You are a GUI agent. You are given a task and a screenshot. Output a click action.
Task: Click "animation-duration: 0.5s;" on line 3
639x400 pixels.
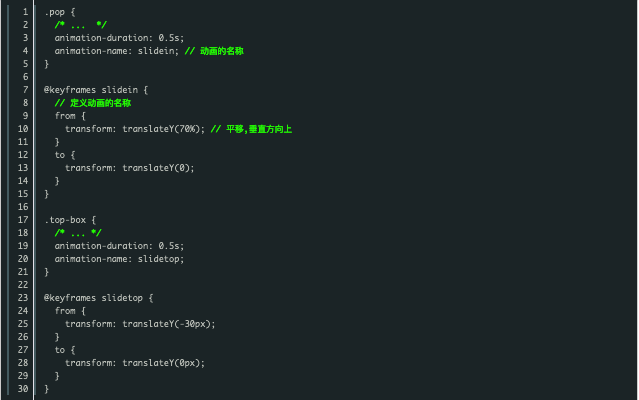click(119, 38)
